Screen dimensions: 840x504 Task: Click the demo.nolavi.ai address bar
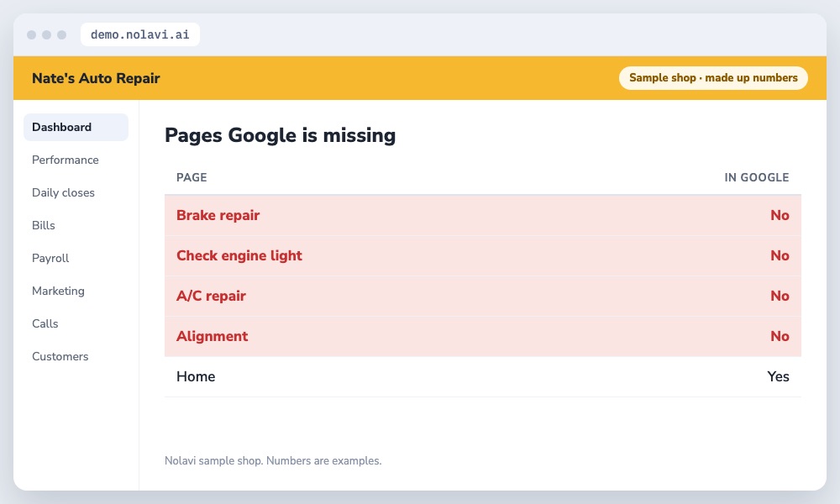pyautogui.click(x=139, y=34)
